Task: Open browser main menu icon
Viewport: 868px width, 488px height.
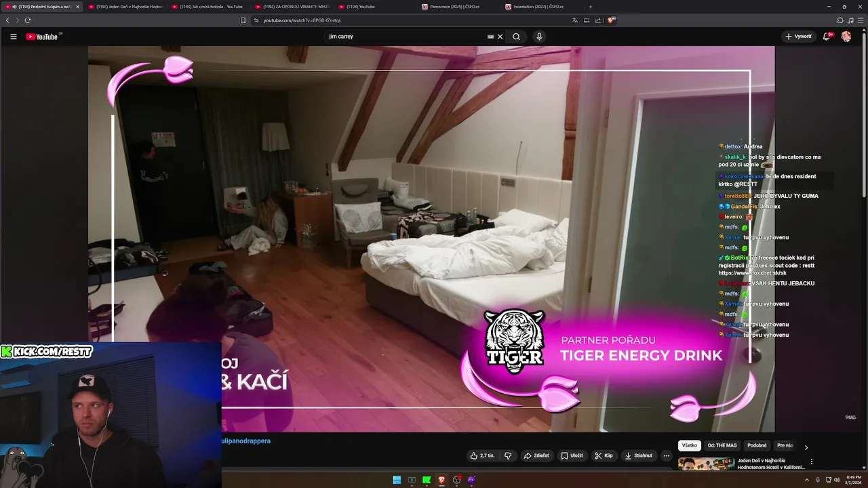Action: [861, 20]
